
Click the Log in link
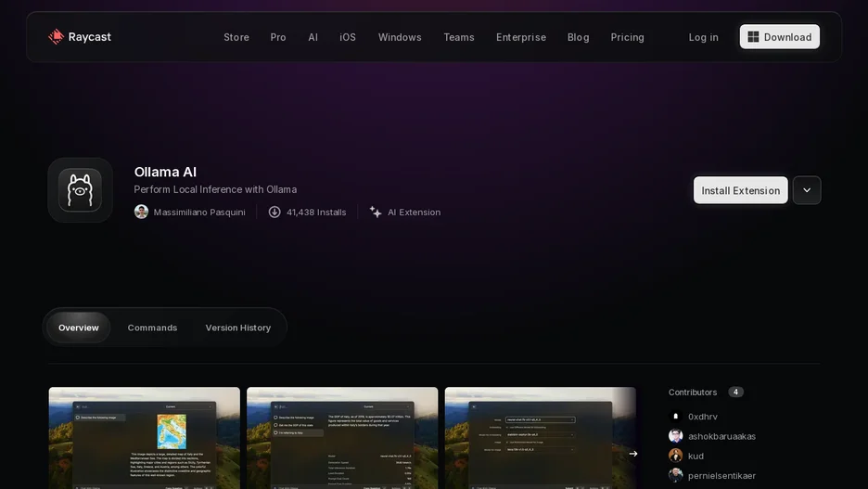703,37
